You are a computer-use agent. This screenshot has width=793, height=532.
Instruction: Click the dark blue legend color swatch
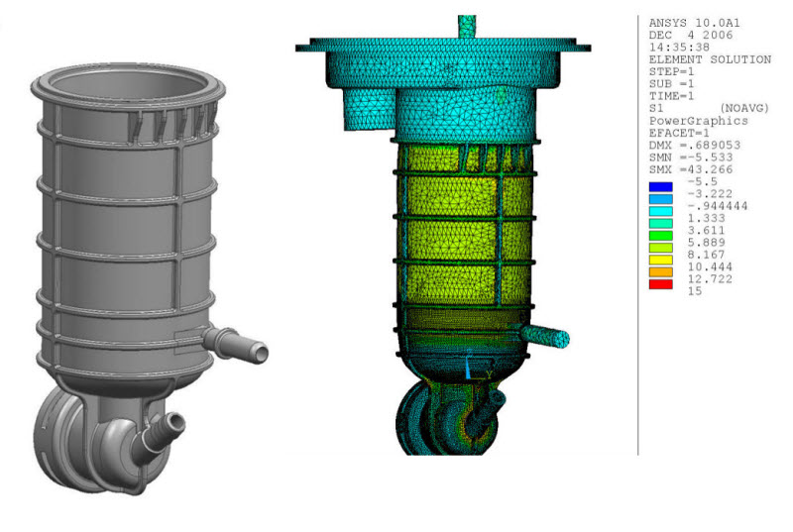pyautogui.click(x=660, y=187)
